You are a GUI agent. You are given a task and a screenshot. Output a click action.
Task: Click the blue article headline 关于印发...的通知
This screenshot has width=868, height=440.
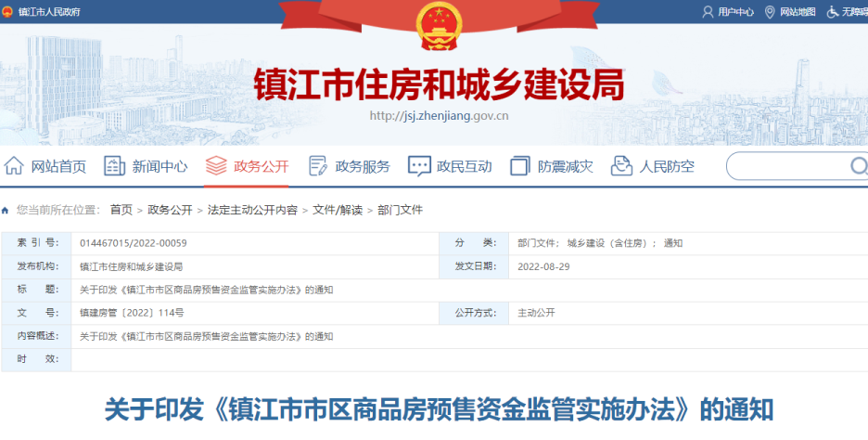point(439,410)
